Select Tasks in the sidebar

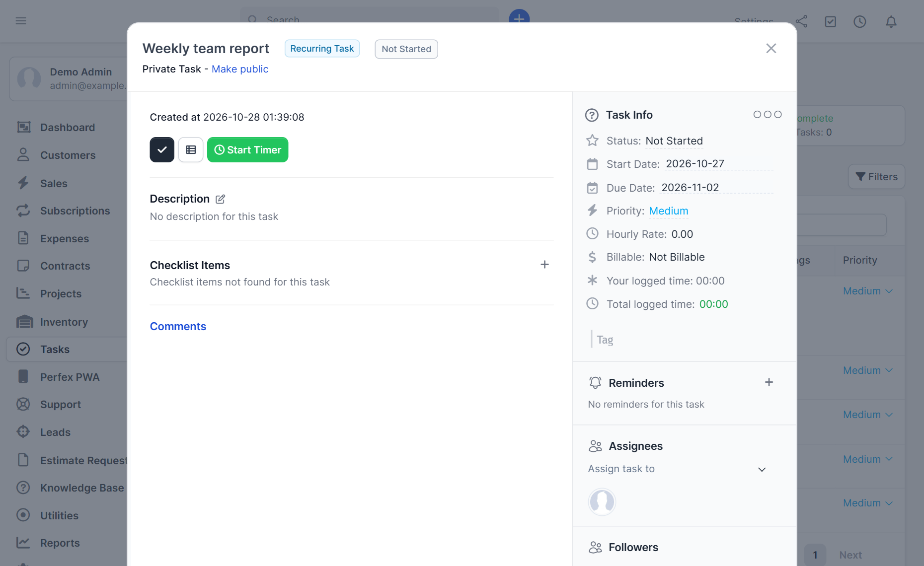[x=67, y=350]
